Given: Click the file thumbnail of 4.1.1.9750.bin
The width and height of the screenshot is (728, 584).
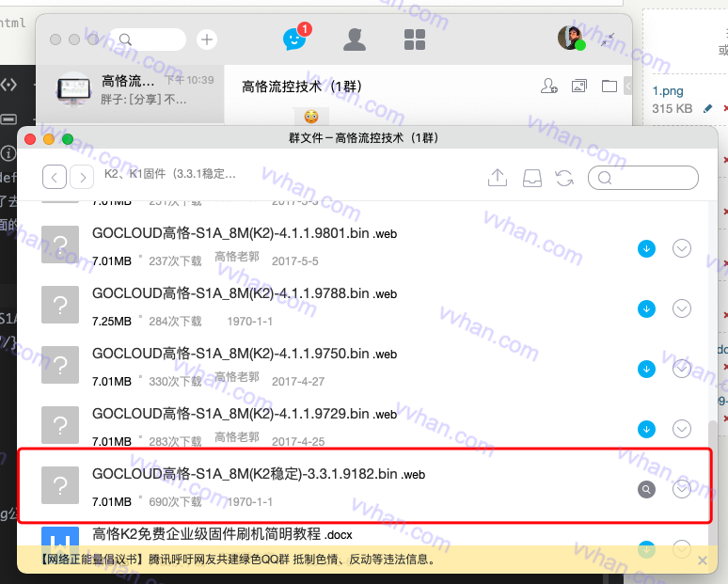Looking at the screenshot, I should [x=60, y=365].
